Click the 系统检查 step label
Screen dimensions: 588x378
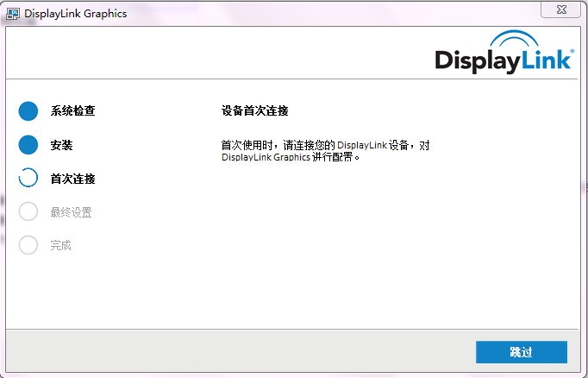(72, 110)
